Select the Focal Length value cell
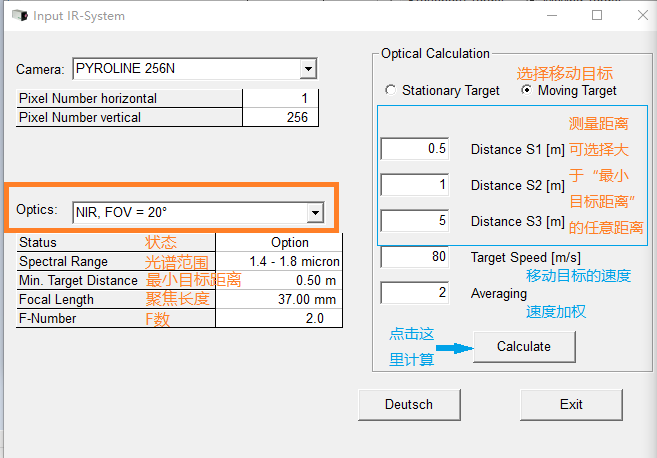The height and width of the screenshot is (458, 657). coord(279,299)
